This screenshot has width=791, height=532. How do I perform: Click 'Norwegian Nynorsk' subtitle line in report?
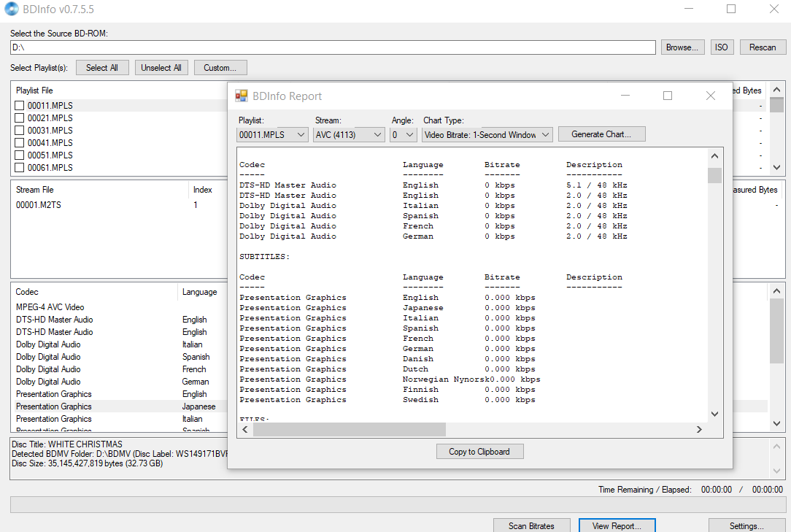[x=390, y=379]
